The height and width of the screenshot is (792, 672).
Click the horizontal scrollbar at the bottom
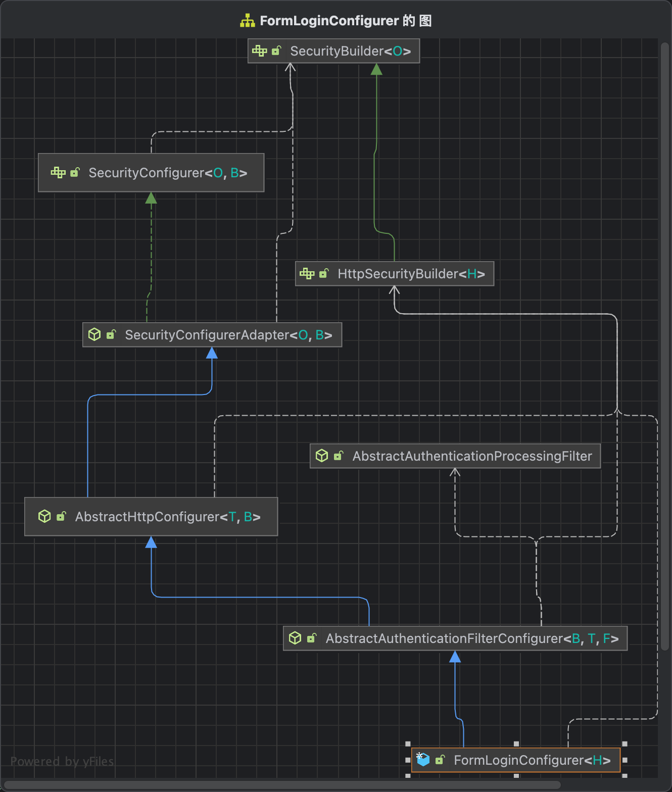coord(283,785)
